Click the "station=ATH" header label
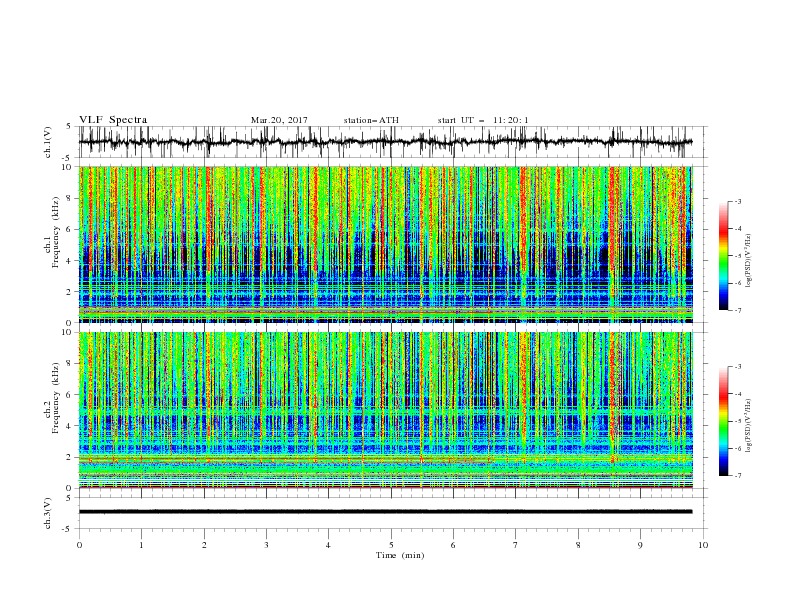 pyautogui.click(x=371, y=120)
